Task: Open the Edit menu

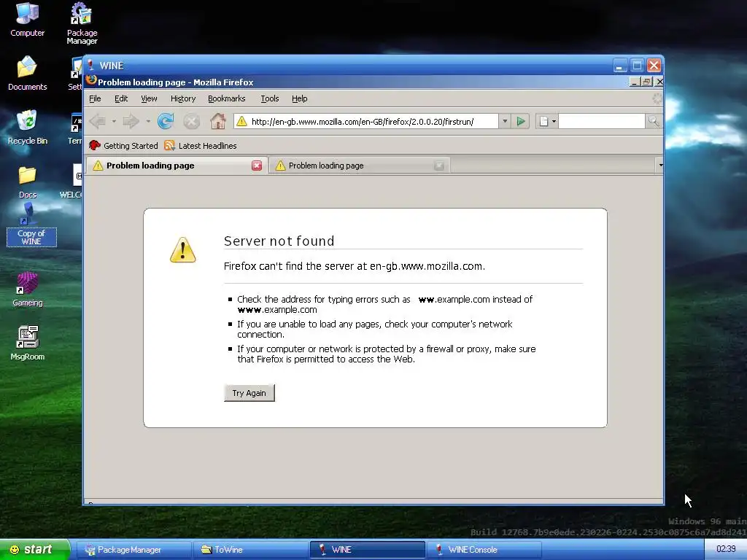Action: click(121, 98)
